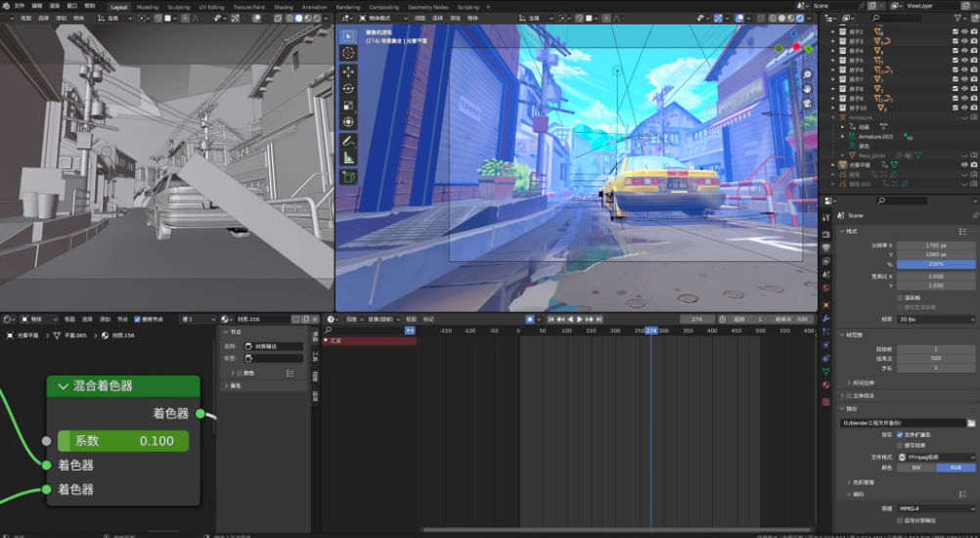Open the Sculpting workspace tab
Image resolution: width=980 pixels, height=538 pixels.
tap(178, 6)
